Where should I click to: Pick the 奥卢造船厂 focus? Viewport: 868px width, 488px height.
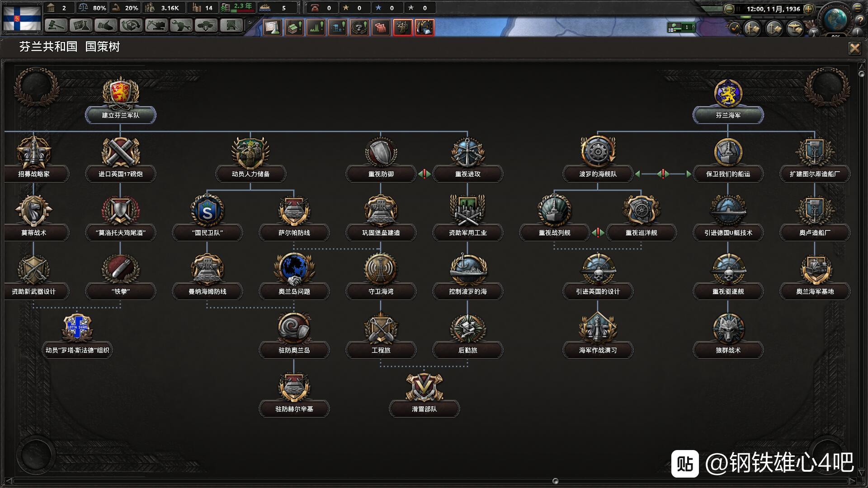(815, 218)
